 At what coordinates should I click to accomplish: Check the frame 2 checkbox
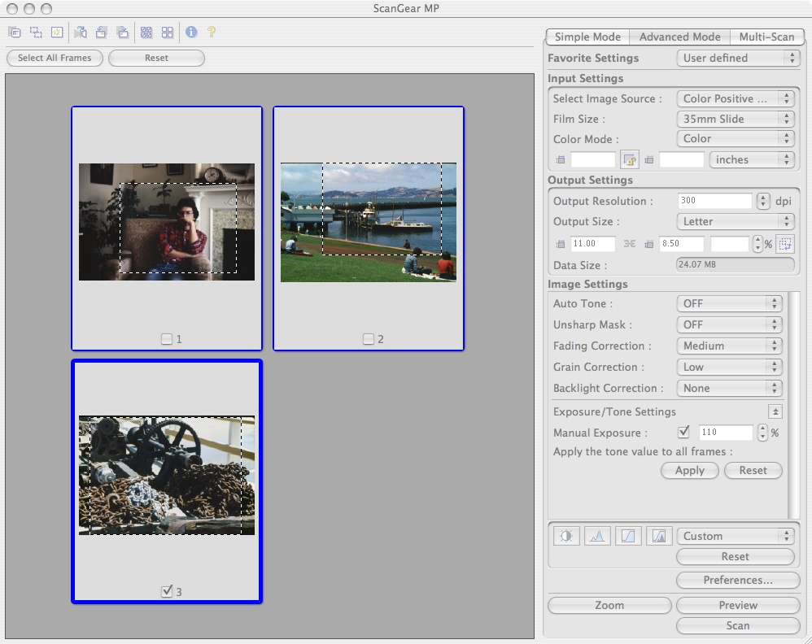(x=369, y=339)
